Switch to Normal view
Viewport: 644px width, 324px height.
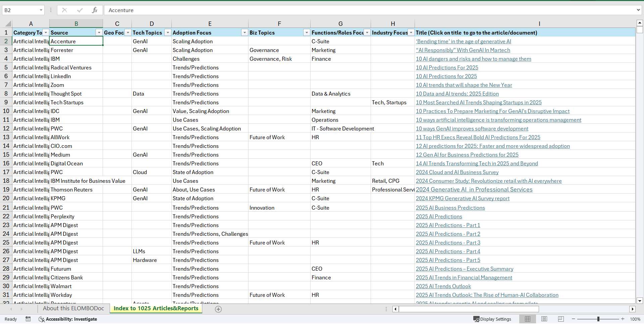[528, 319]
